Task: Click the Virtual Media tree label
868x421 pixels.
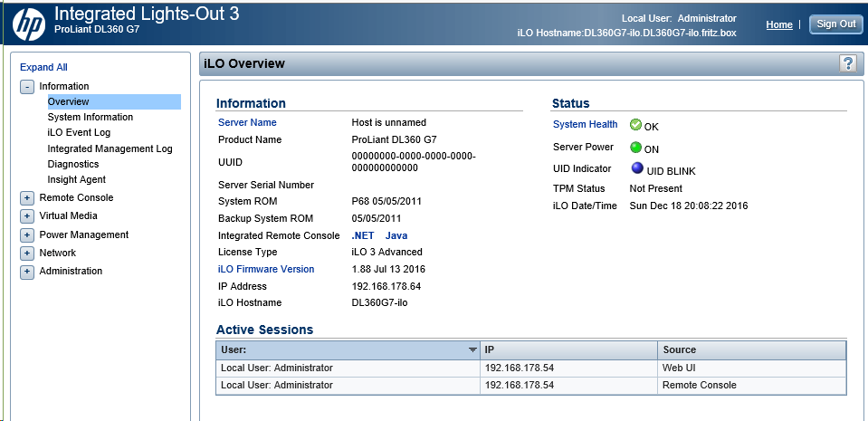Action: pos(68,216)
